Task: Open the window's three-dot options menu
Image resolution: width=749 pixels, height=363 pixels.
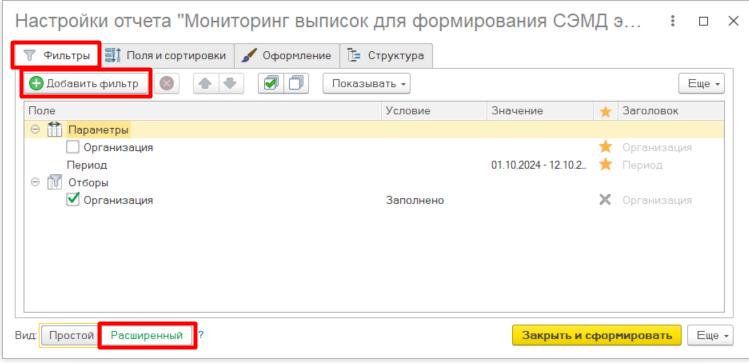Action: pyautogui.click(x=673, y=21)
